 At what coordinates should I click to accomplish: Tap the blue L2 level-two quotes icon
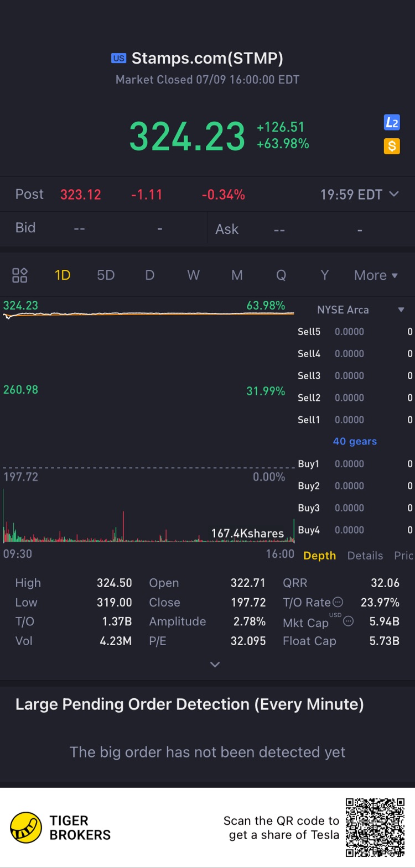coord(392,122)
